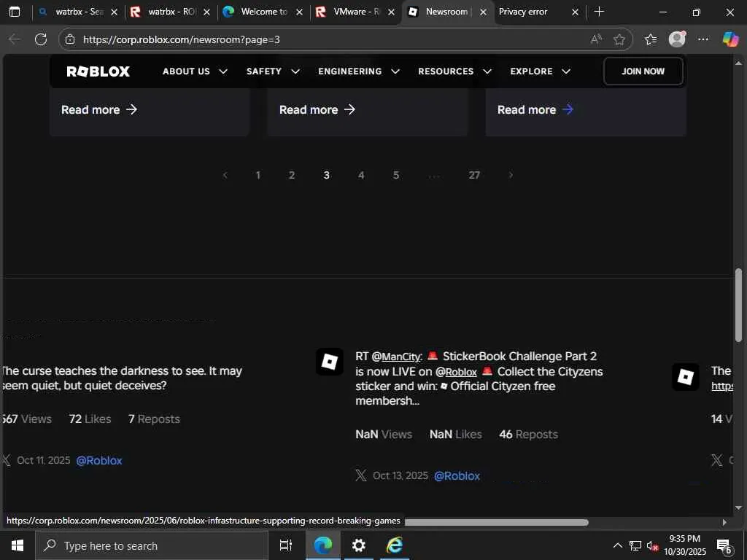This screenshot has height=560, width=747.
Task: Switch to Microsoft Edge taskbar icon
Action: coord(323,545)
